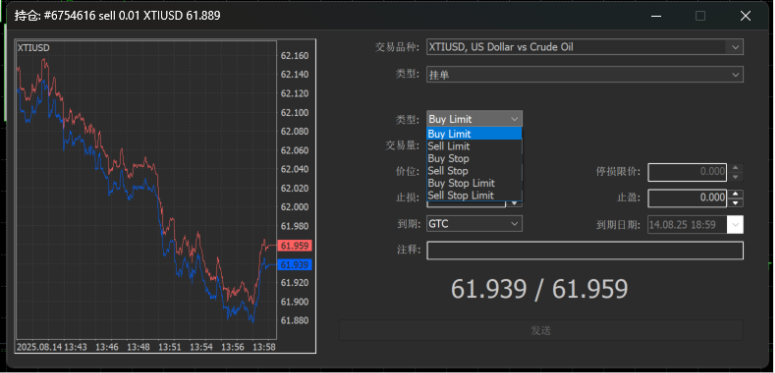This screenshot has width=775, height=373.
Task: Open the 到期日期 date picker arrow
Action: pyautogui.click(x=735, y=224)
